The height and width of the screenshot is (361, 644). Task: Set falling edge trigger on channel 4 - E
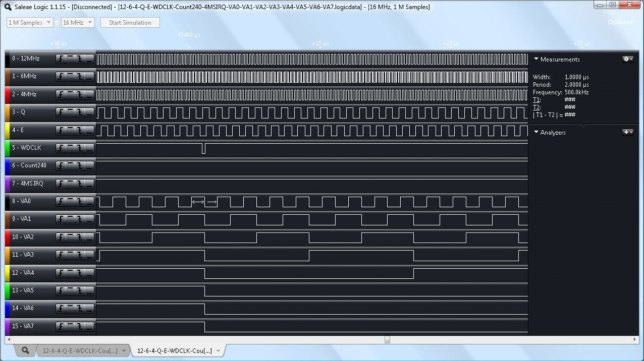tap(80, 130)
